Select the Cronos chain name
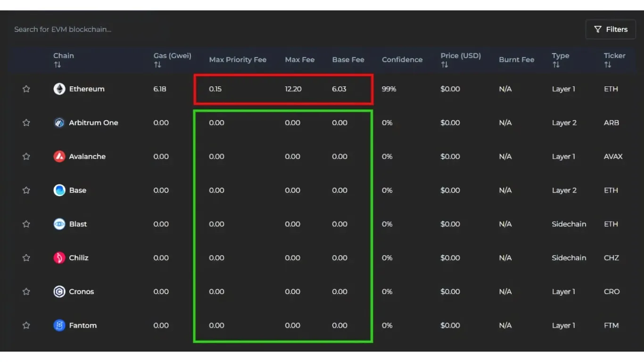Screen dimensions: 644x362 [x=82, y=292]
